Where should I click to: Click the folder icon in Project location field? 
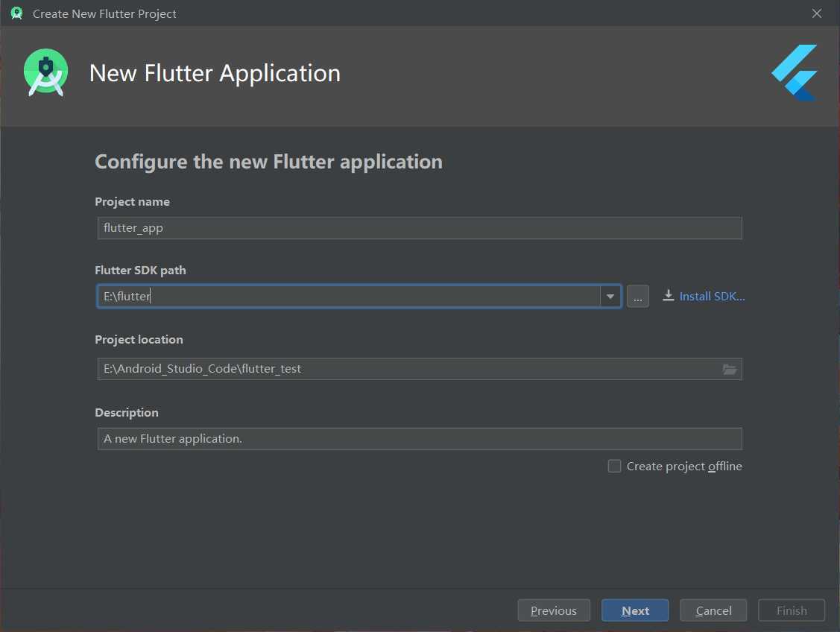pos(729,369)
